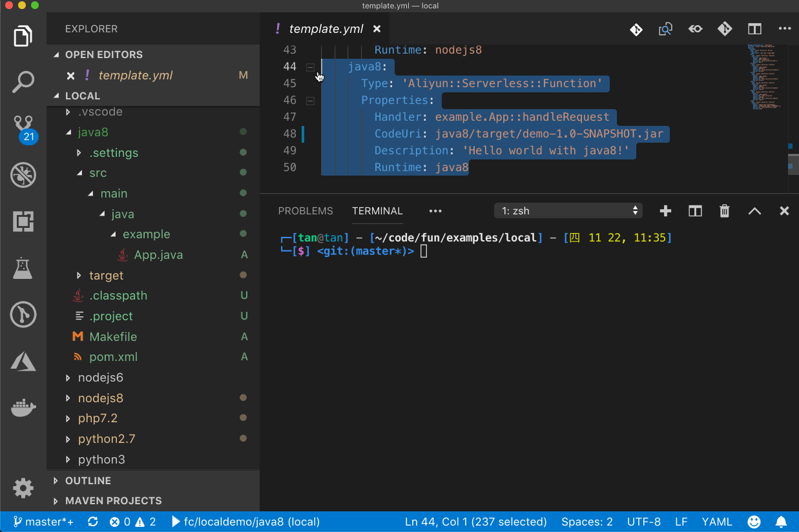Open the Debug view icon
Viewport: 799px width, 532px height.
pos(23,175)
